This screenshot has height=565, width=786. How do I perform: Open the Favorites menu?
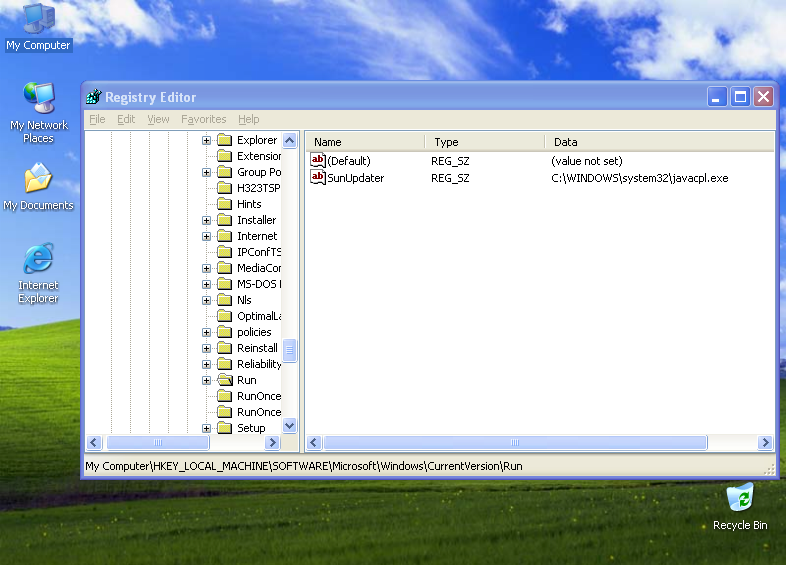204,119
